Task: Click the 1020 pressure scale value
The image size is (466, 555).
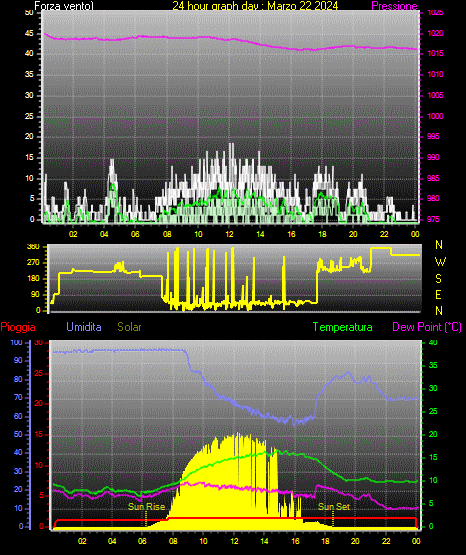Action: (435, 33)
